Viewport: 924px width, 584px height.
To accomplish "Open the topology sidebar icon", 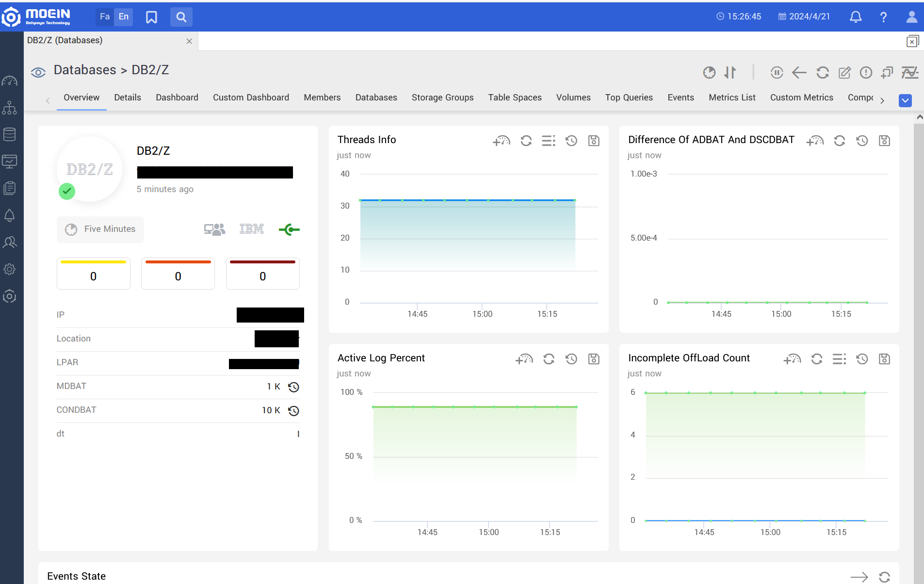I will (x=10, y=108).
